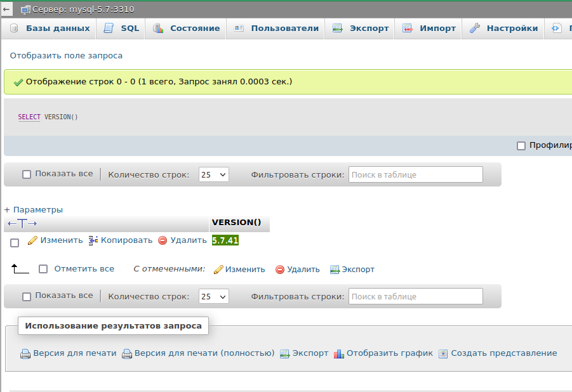Check the Отметить все checkbox
This screenshot has height=392, width=572.
tap(43, 269)
